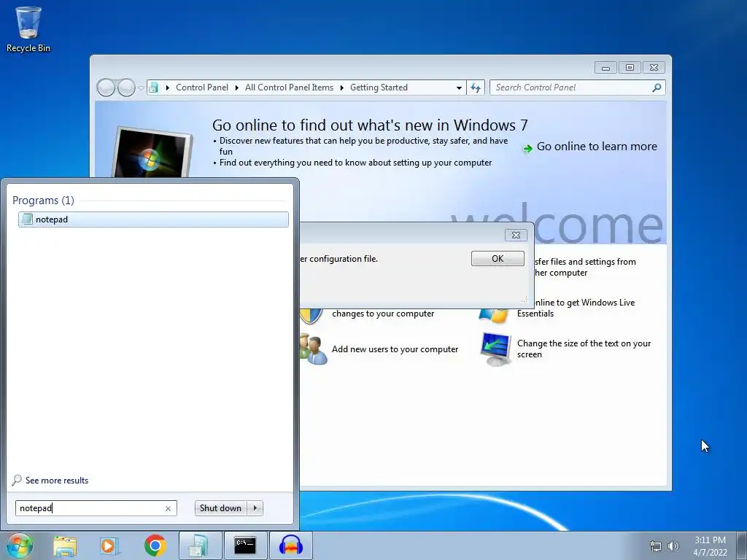
Task: Expand the arrow before Control Panel breadcrumb
Action: pos(167,87)
